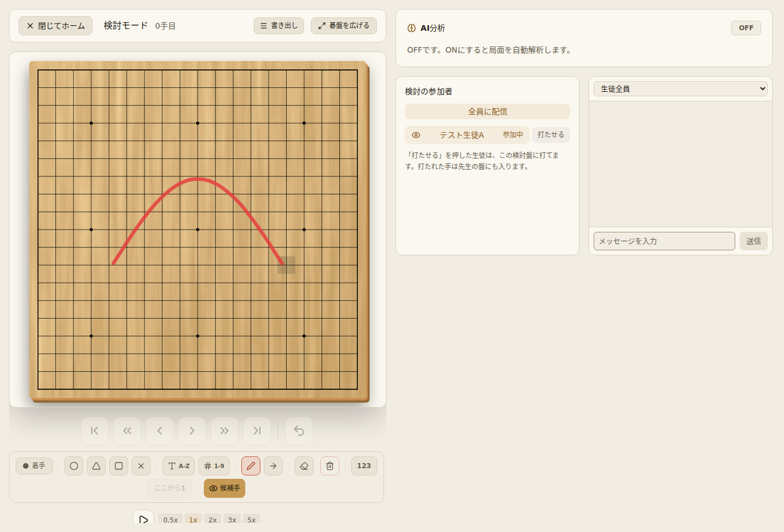Fast-forward several moves
Viewport: 784px width, 532px height.
(x=225, y=431)
